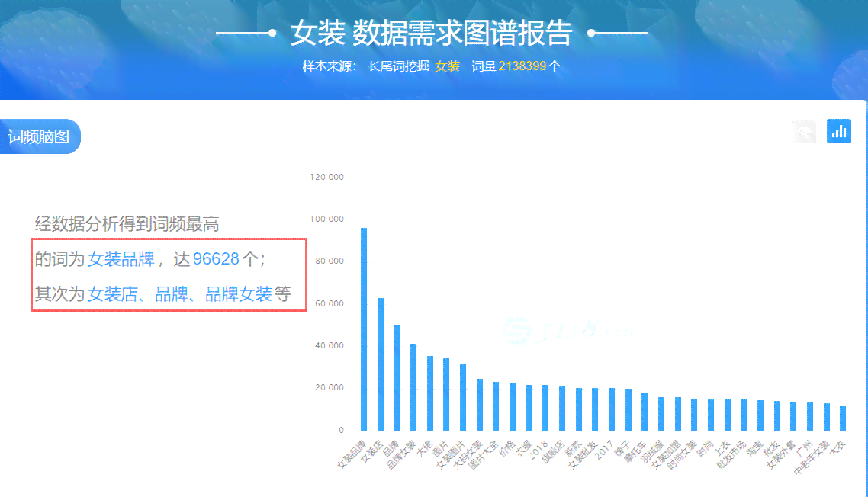Click the 中老年女装 x-axis label
Viewport: 868px width, 497px height.
[x=812, y=457]
